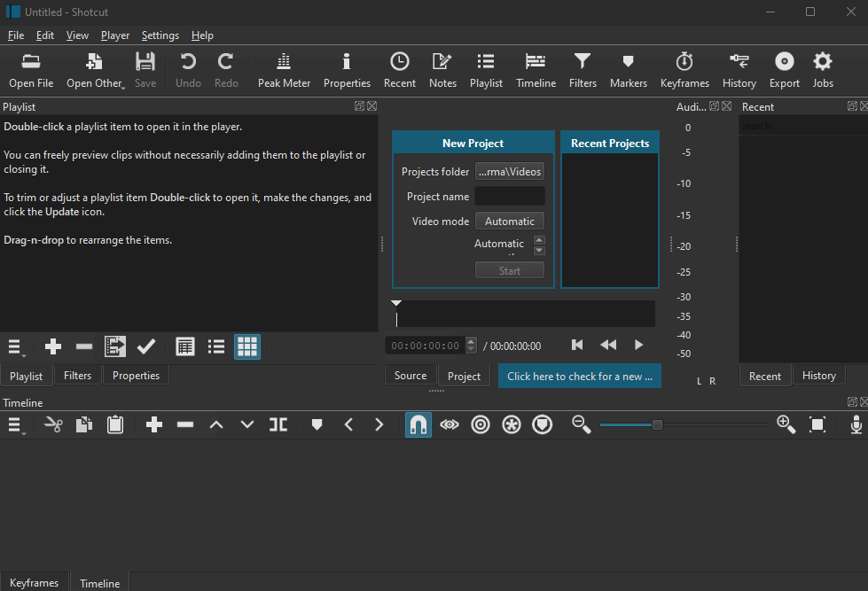
Task: Open the Video mode Automatic dropdown
Action: (509, 221)
